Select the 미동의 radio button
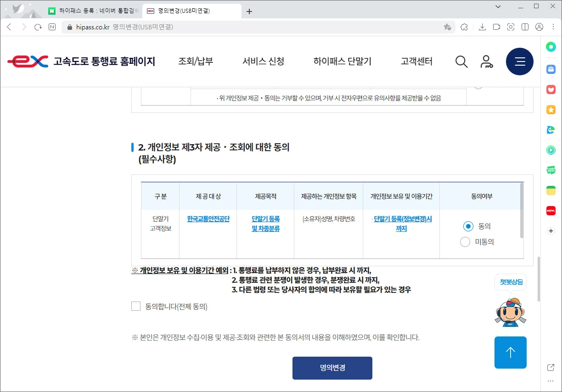 (x=465, y=241)
